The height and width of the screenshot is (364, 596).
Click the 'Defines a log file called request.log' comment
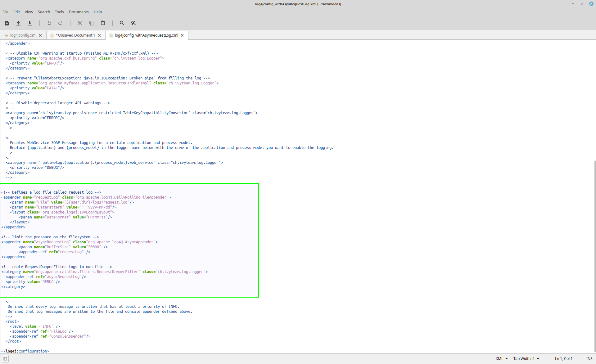click(x=51, y=192)
